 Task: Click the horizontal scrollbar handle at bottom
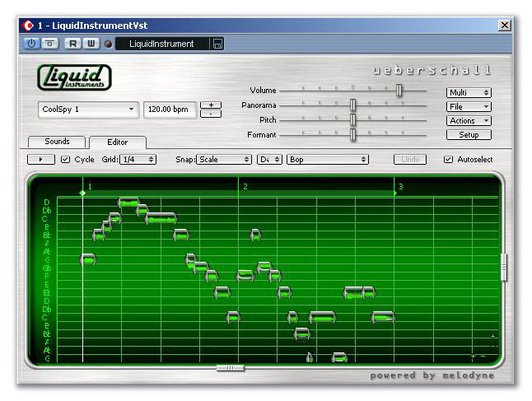pos(231,368)
